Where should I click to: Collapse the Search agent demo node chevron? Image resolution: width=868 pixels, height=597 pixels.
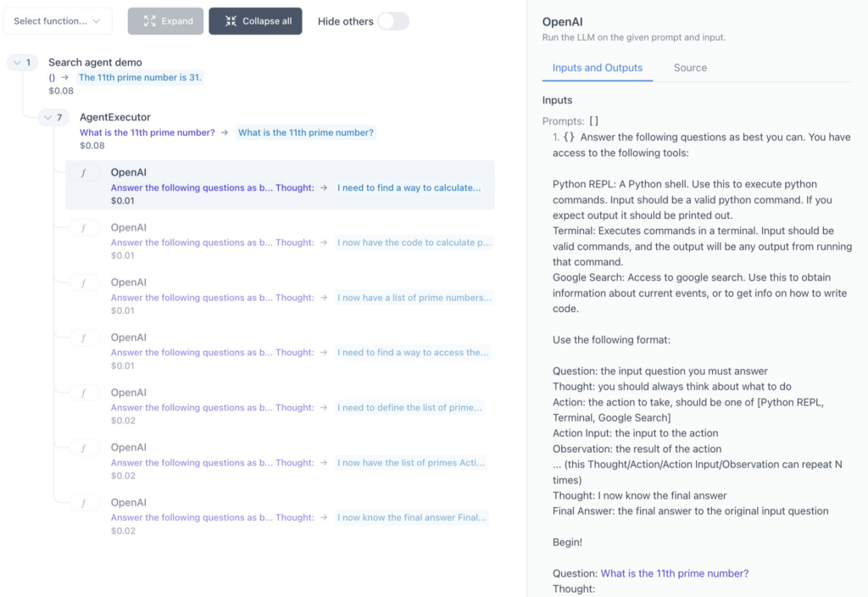pyautogui.click(x=16, y=63)
